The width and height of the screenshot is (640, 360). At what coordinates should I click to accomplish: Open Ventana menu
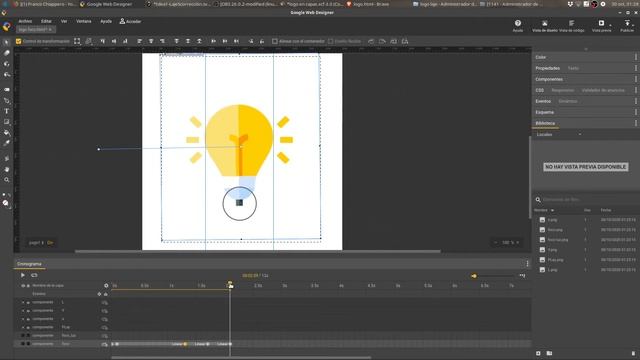point(84,21)
